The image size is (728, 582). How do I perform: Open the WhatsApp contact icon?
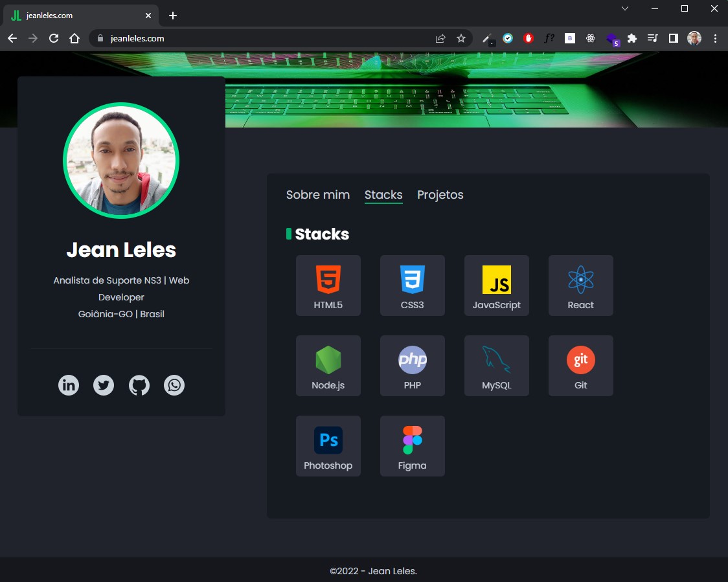click(x=174, y=385)
